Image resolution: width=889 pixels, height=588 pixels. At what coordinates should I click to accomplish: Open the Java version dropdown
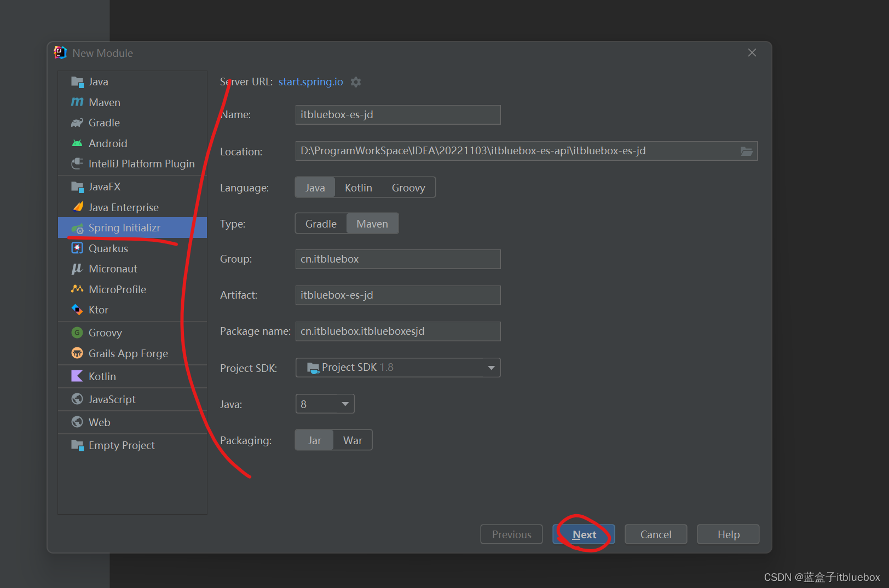[325, 404]
